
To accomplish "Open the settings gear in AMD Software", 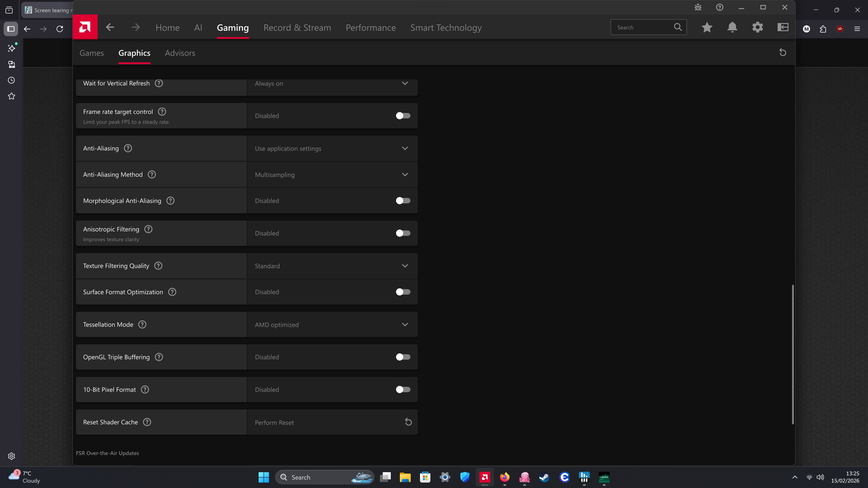I will click(757, 27).
